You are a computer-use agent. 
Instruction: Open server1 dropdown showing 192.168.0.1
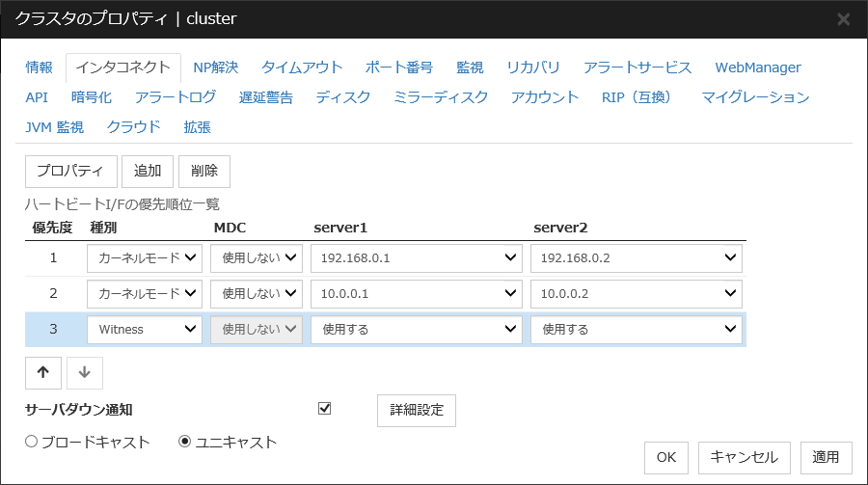pos(416,258)
